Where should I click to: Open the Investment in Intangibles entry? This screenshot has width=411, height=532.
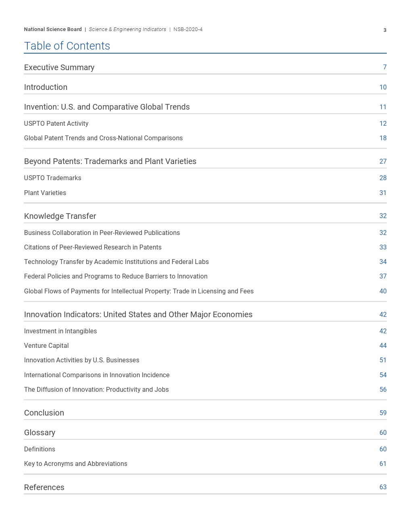[x=60, y=331]
